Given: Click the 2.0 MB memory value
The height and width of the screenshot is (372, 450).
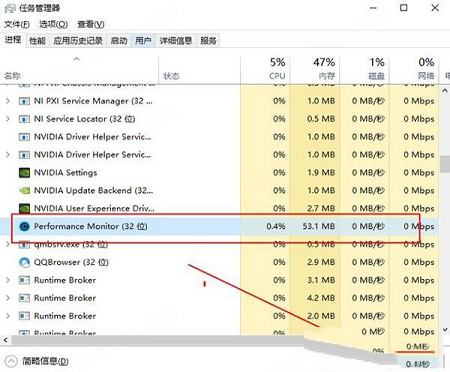Looking at the screenshot, I should pyautogui.click(x=321, y=316).
